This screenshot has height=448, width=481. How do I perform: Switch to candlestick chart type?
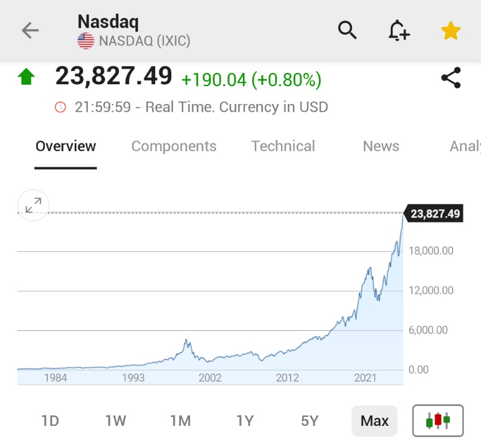[437, 421]
